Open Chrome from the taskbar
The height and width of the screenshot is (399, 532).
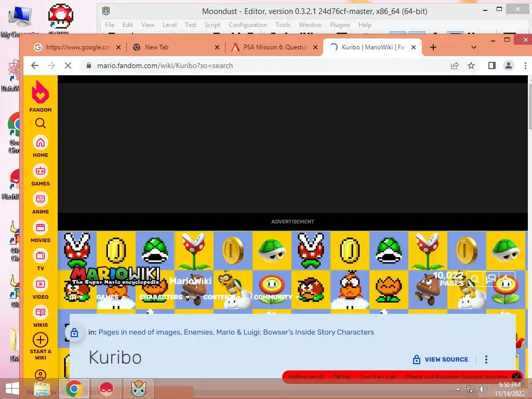point(74,389)
